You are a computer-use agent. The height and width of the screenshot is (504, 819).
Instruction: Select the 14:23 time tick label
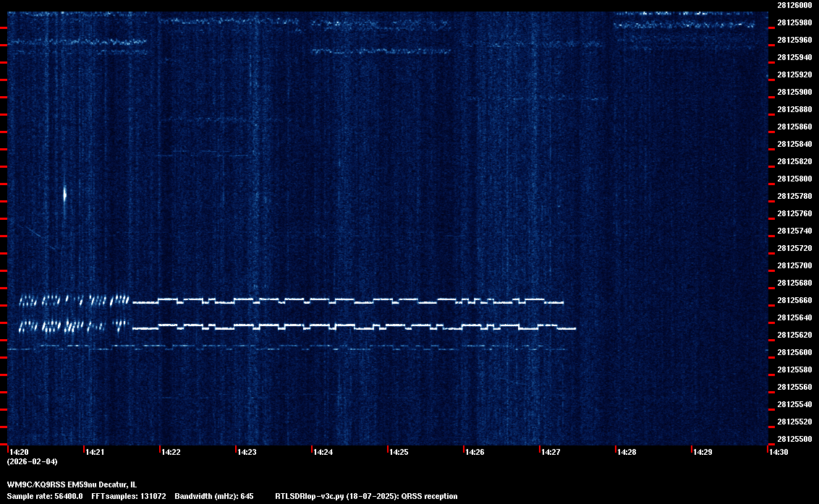pos(247,452)
